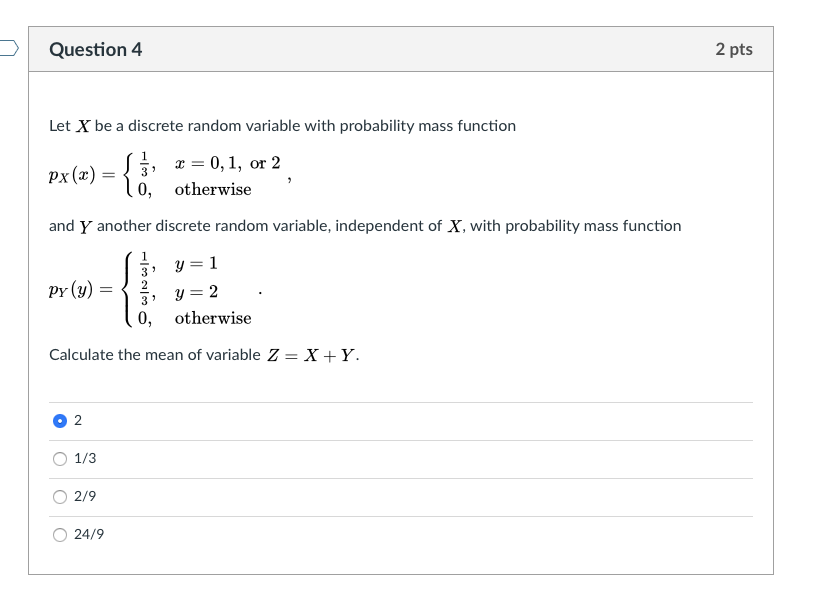Click the sentence starting "Let X be a discrete"

(280, 125)
